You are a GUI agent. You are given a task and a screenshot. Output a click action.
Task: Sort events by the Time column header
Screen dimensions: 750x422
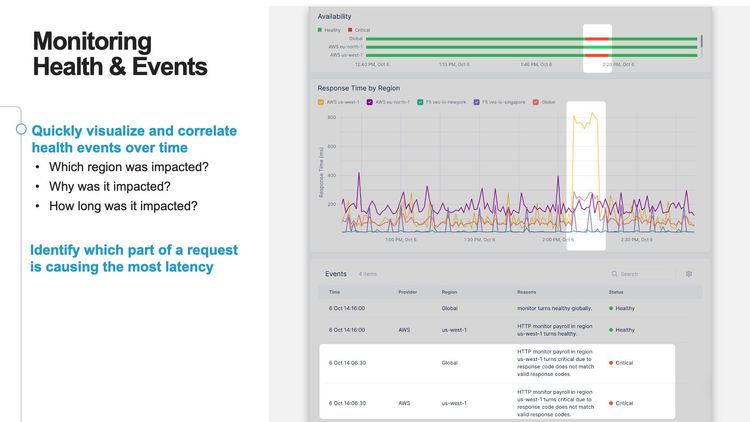click(x=334, y=292)
